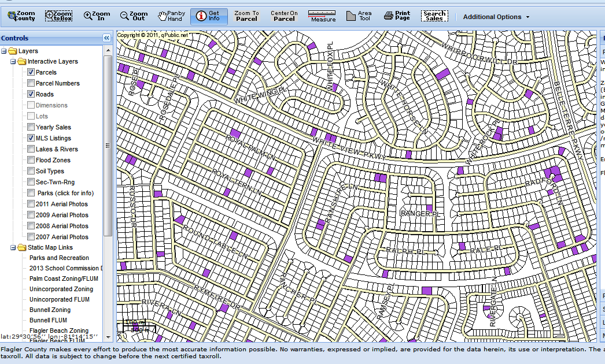The height and width of the screenshot is (364, 605).
Task: Launch the Search Sales tool
Action: pyautogui.click(x=434, y=14)
